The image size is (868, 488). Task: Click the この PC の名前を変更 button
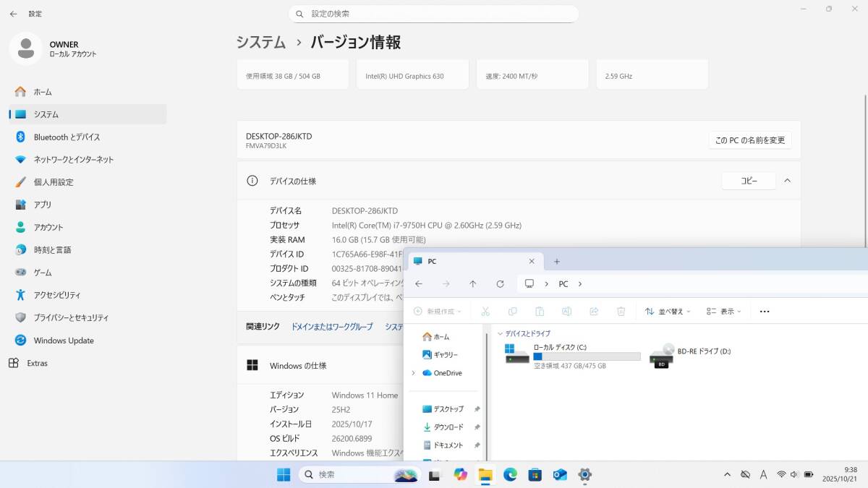click(749, 140)
